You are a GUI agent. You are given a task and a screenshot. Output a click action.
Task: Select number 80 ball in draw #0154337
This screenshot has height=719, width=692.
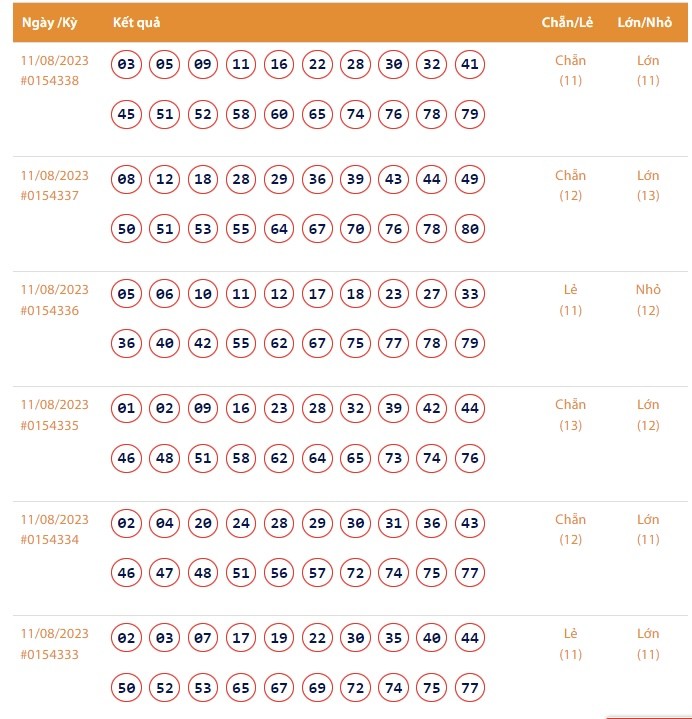470,229
